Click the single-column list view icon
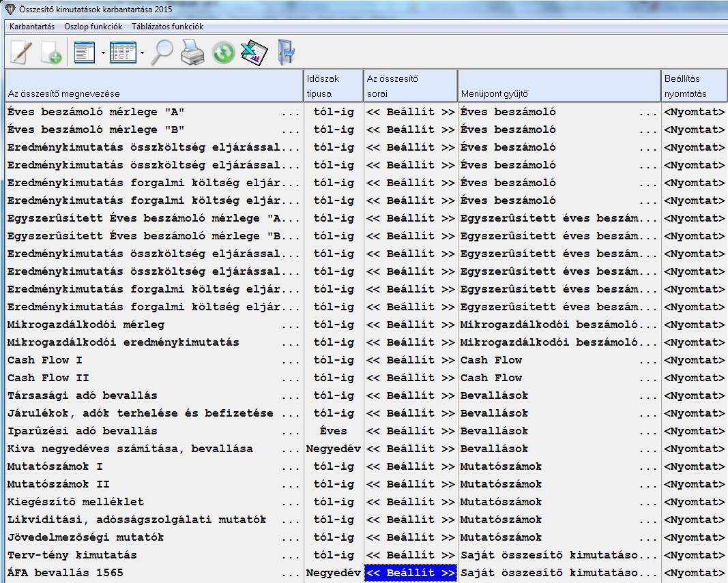728x583 pixels. click(85, 53)
